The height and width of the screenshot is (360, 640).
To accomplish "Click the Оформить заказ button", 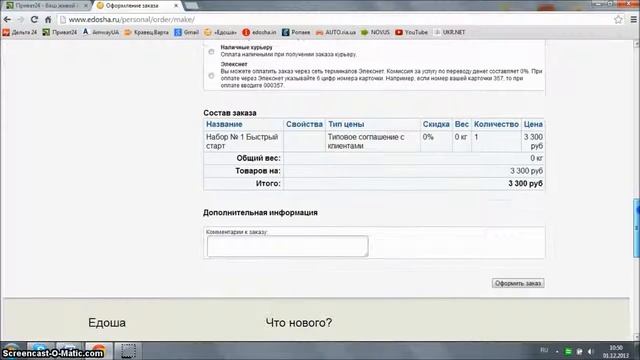I will [518, 283].
